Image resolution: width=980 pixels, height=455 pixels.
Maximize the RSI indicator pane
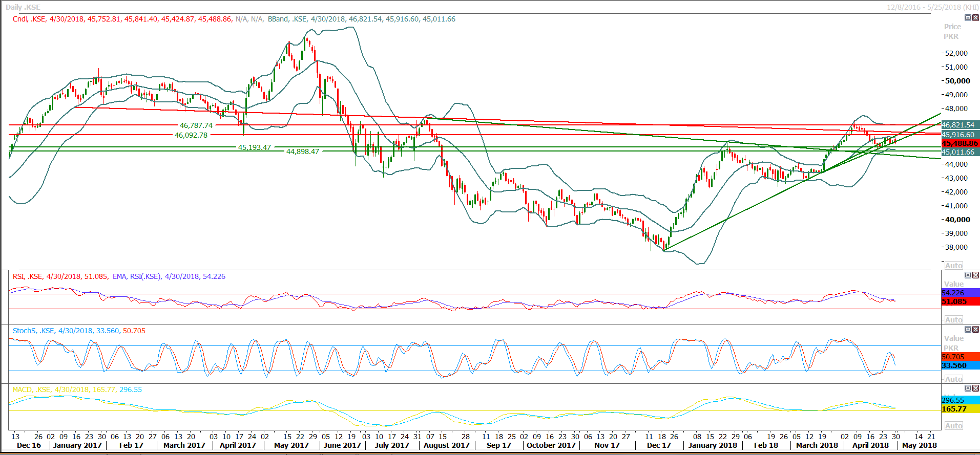[x=968, y=275]
